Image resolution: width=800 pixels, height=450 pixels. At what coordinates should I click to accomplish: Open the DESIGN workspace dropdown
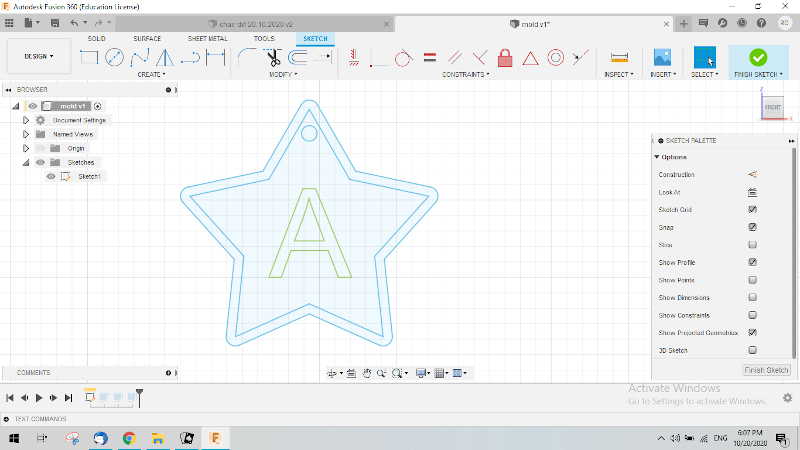click(x=39, y=56)
